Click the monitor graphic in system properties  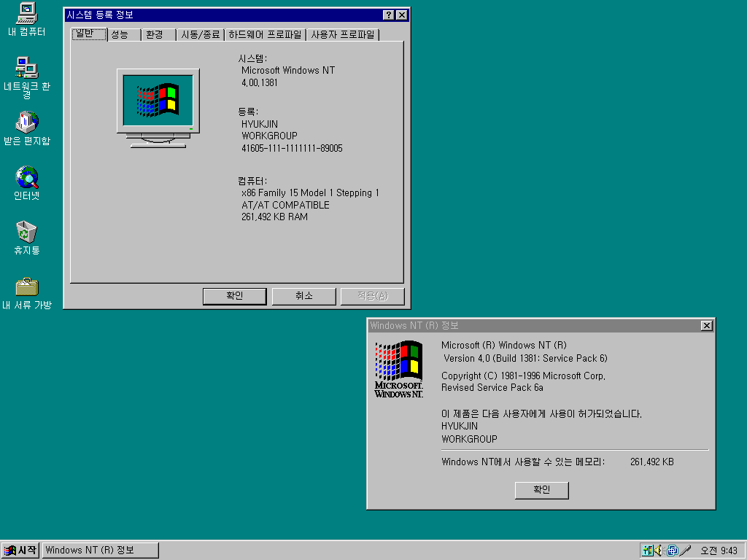pos(158,108)
